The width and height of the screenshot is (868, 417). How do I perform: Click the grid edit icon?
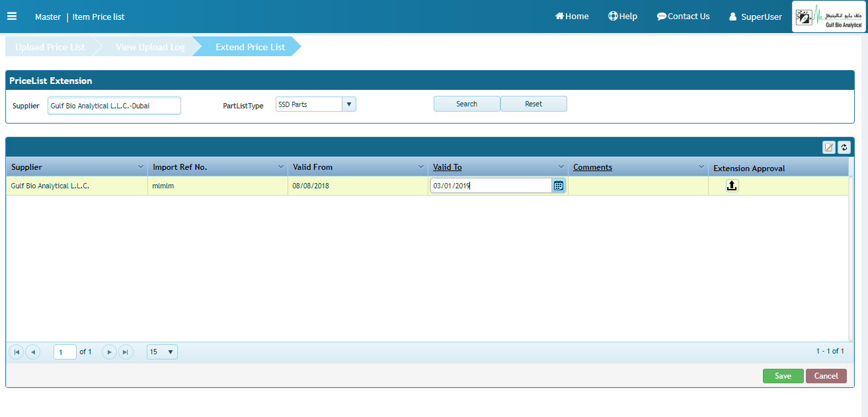pyautogui.click(x=829, y=147)
